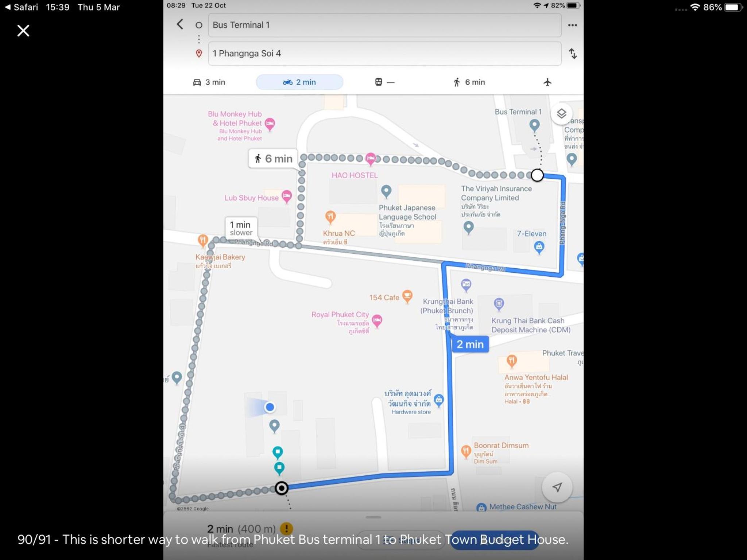Swap origin and destination with the arrows icon
The height and width of the screenshot is (560, 747).
click(573, 54)
